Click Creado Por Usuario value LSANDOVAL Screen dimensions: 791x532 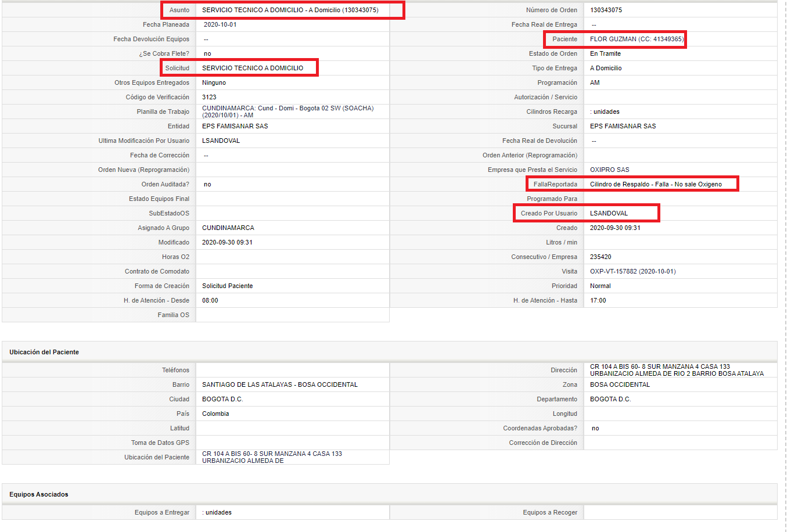point(609,213)
